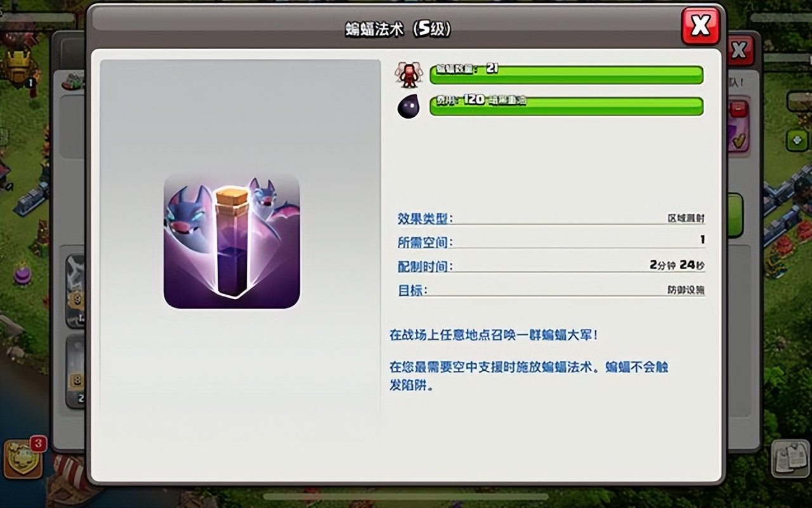
Task: Close the Bat Spell info dialog
Action: coord(700,26)
